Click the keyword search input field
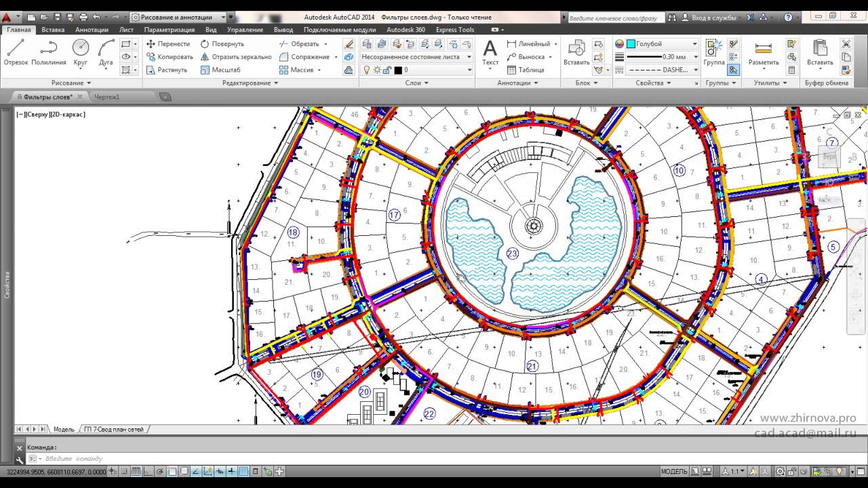Image resolution: width=868 pixels, height=488 pixels. tap(616, 18)
